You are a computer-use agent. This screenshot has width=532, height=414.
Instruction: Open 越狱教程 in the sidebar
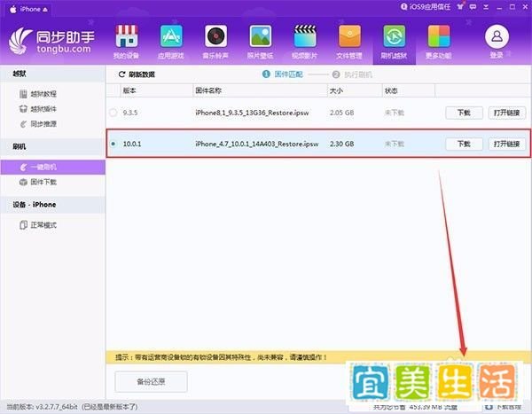[x=38, y=94]
